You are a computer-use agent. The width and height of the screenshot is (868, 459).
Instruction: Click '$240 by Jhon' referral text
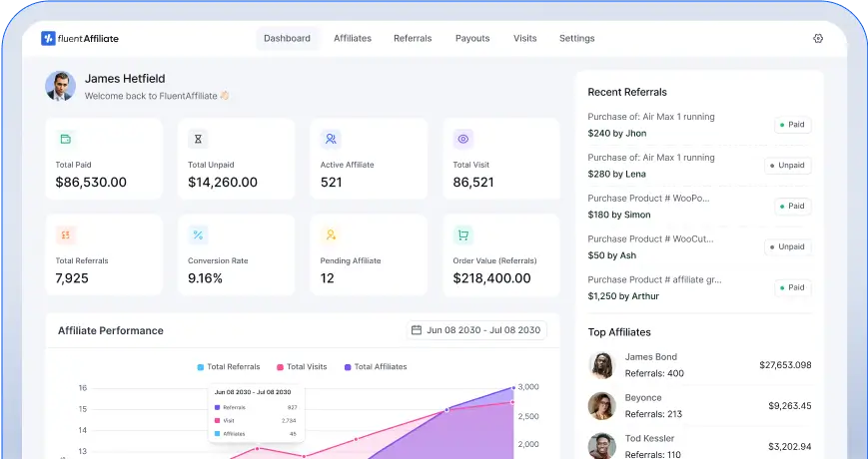tap(616, 134)
